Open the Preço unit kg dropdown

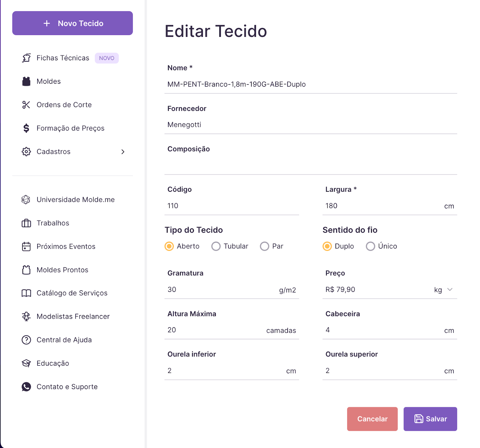[x=443, y=290]
